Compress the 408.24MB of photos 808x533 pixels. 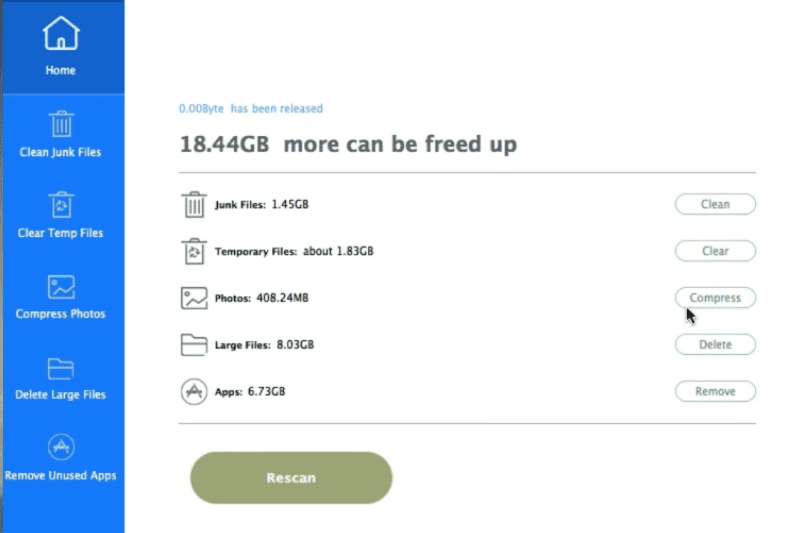(x=715, y=298)
